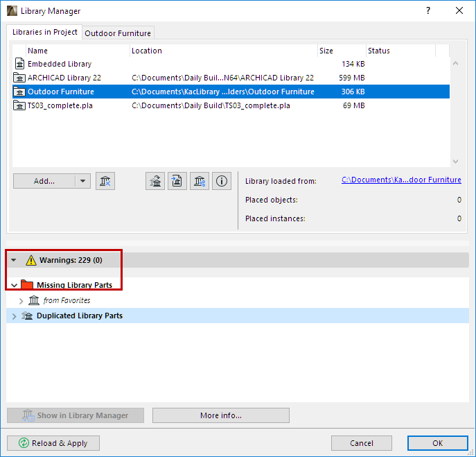Click the help question mark in title bar
Image resolution: width=476 pixels, height=457 pixels.
[428, 10]
